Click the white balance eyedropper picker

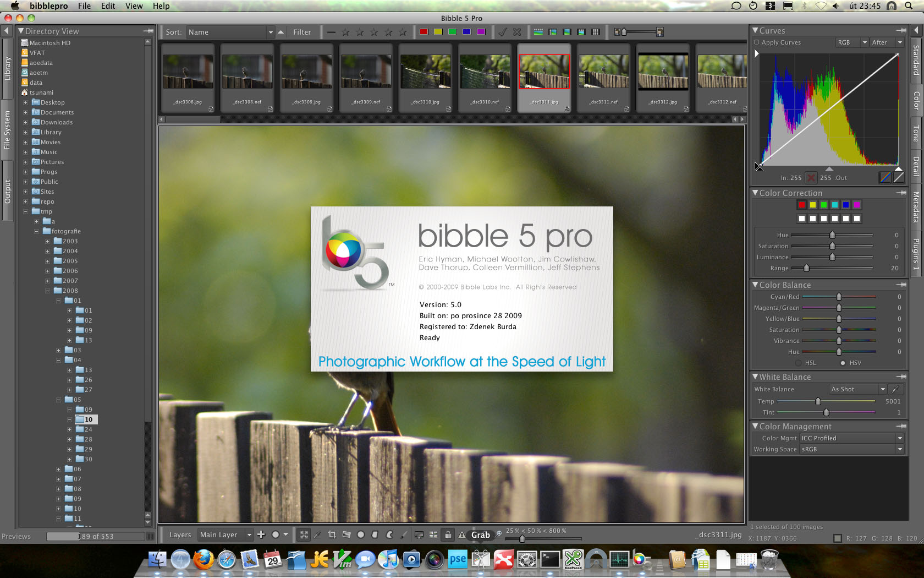(895, 389)
